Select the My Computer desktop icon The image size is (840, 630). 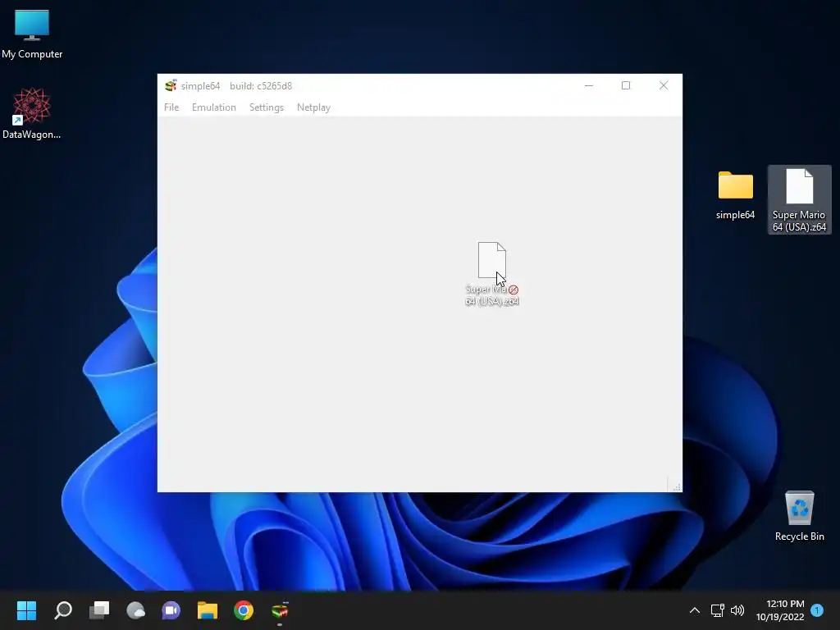click(32, 34)
